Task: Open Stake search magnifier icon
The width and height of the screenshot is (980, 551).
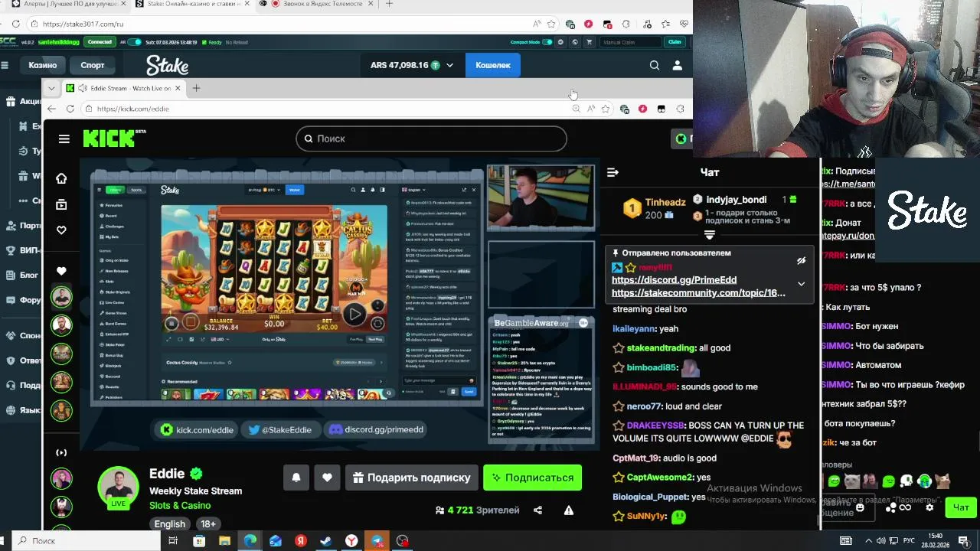Action: point(655,65)
